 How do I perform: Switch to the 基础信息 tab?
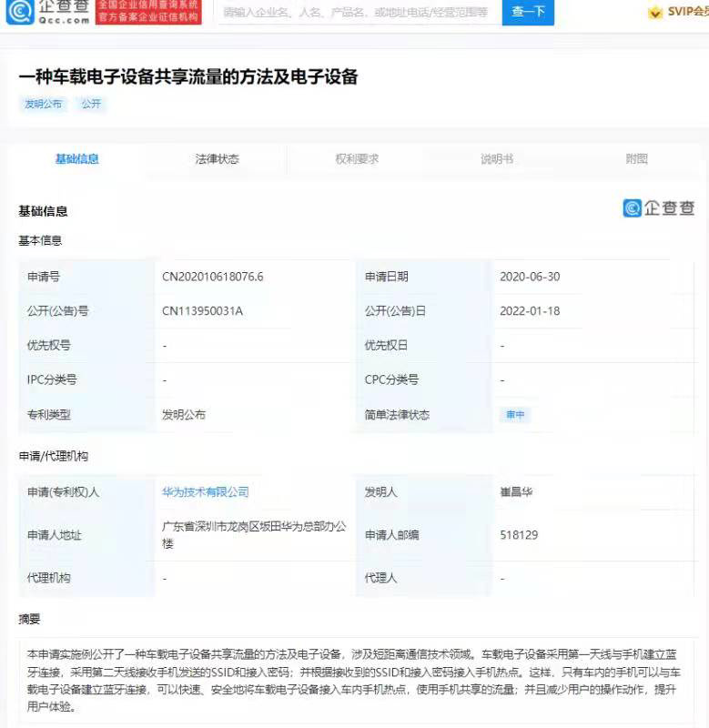coord(77,159)
